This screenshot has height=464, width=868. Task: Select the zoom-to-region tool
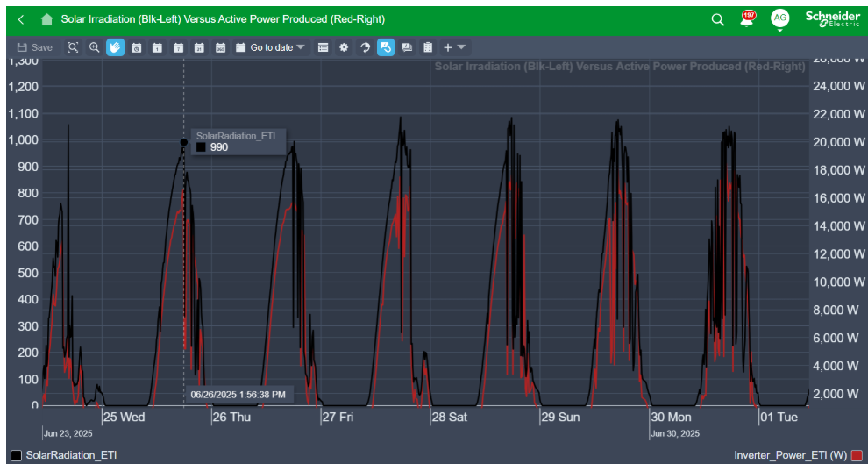pos(73,47)
